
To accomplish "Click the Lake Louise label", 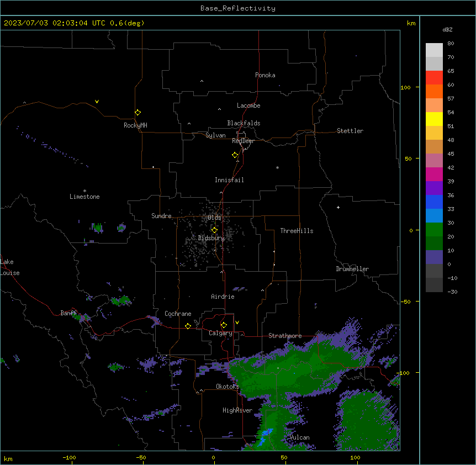I will coord(10,267).
